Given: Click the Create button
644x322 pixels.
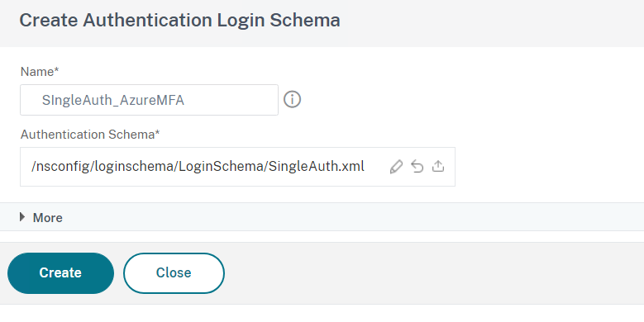Looking at the screenshot, I should (61, 273).
